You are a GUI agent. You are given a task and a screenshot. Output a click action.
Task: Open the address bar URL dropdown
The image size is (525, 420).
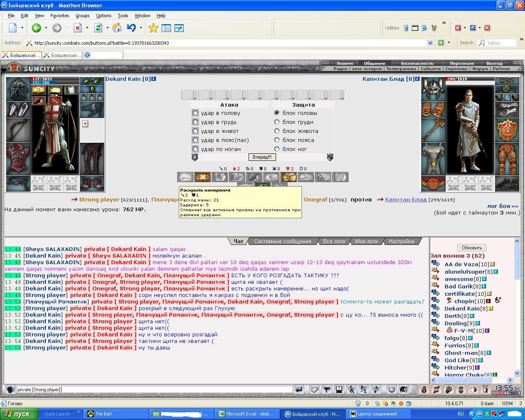coord(430,43)
